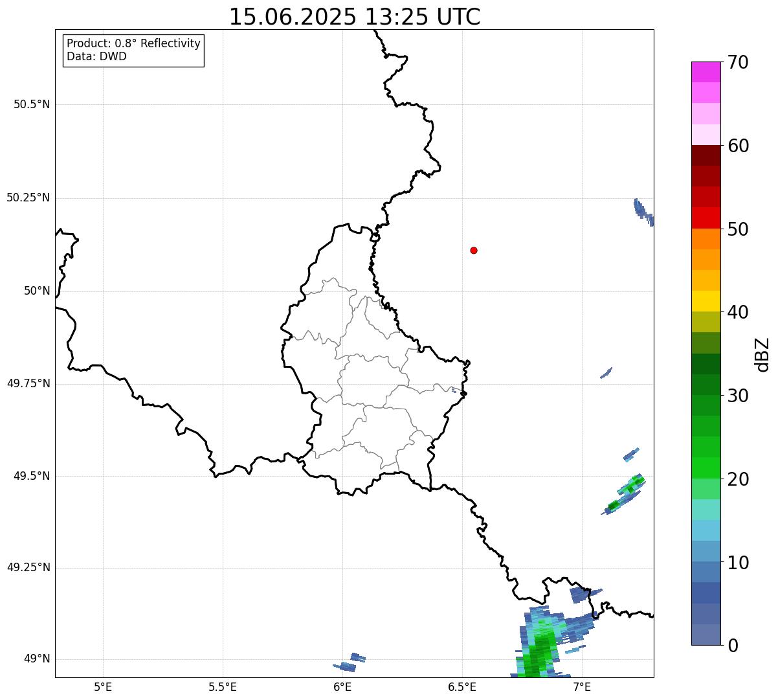Click the '5.5°E' longitude label
Viewport: 778px width, 700px height.
click(x=223, y=686)
